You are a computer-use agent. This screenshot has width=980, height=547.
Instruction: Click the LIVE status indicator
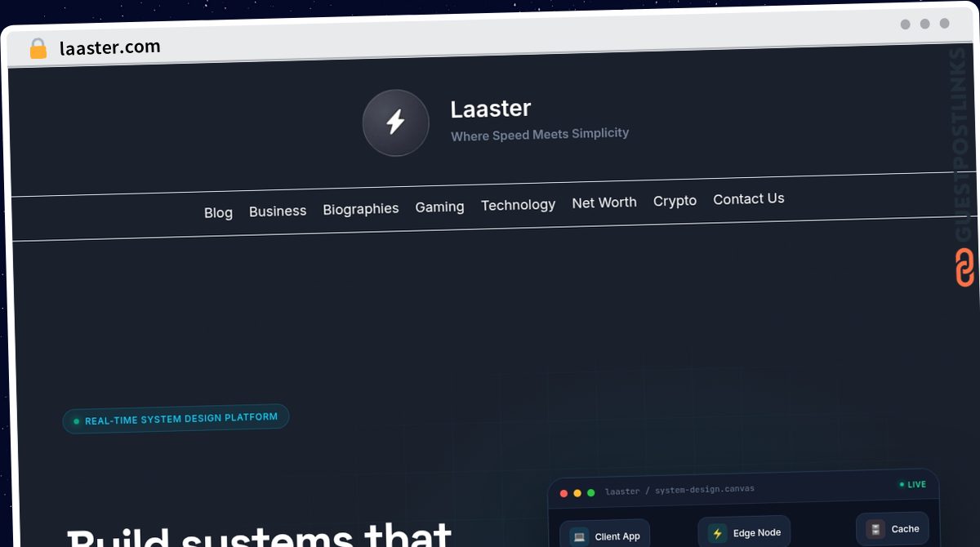click(913, 484)
